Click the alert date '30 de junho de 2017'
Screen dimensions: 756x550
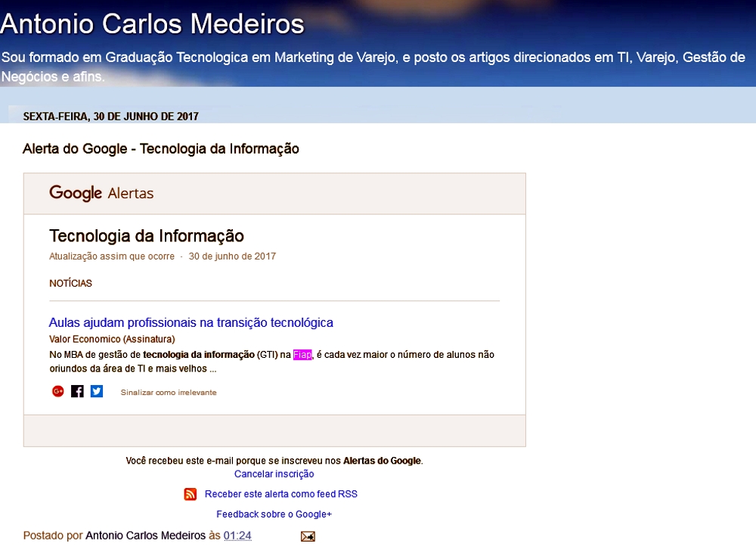tap(232, 256)
